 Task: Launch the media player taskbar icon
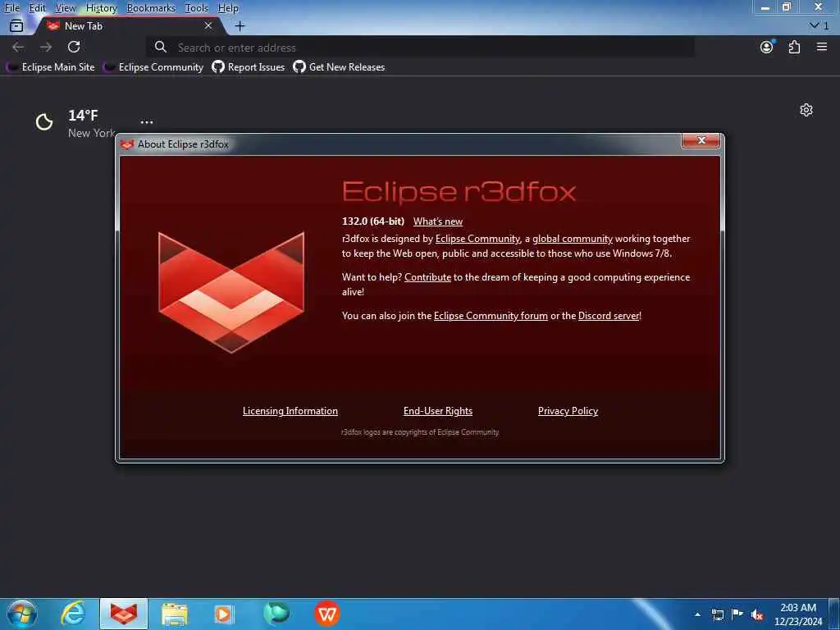[224, 614]
